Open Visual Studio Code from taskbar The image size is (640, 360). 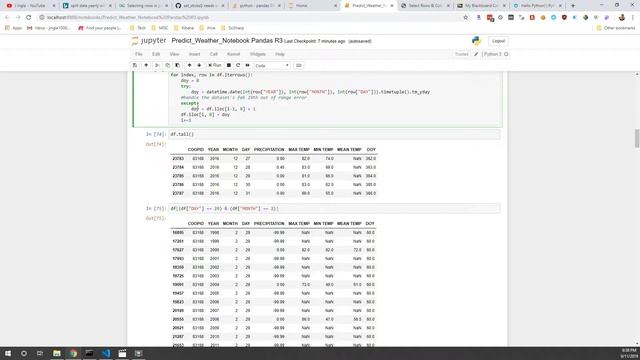(106, 353)
